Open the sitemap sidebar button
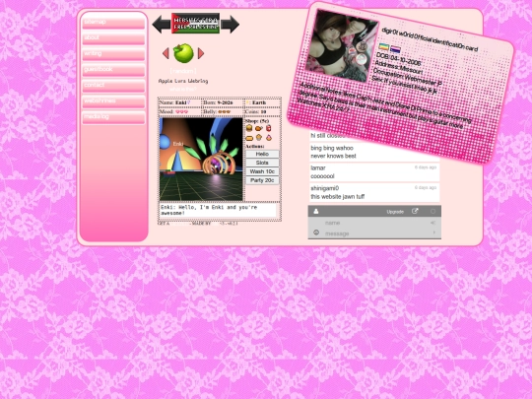Screen dimensions: 532x399 click(113, 23)
